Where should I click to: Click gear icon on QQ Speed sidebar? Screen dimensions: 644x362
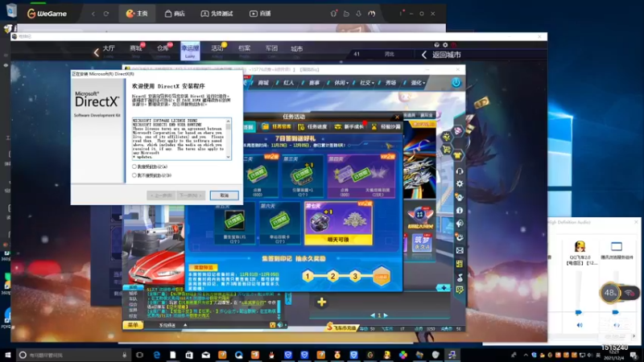click(x=460, y=184)
